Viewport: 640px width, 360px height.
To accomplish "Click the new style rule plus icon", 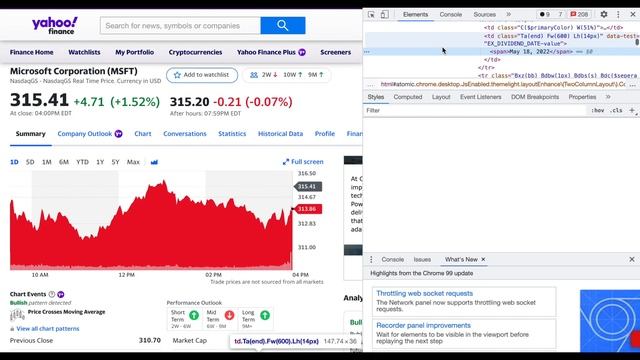I will [632, 110].
